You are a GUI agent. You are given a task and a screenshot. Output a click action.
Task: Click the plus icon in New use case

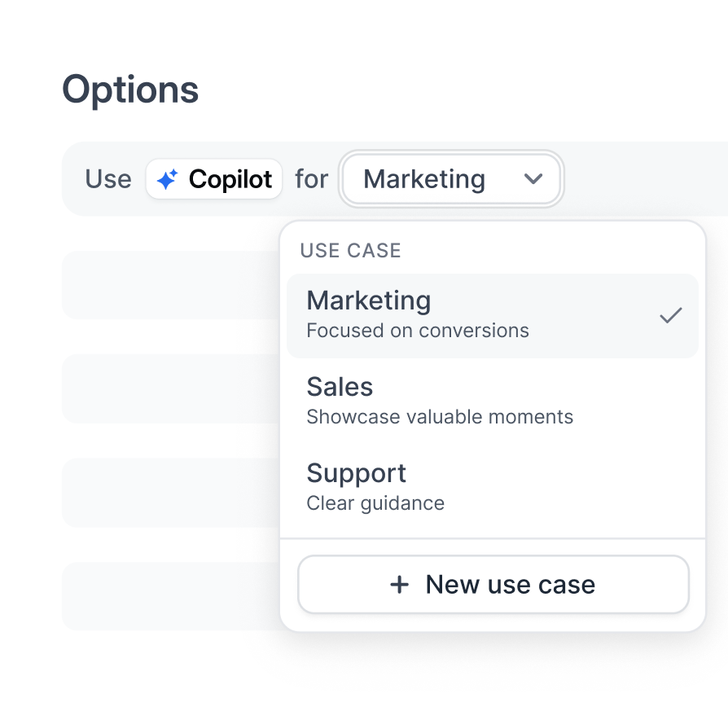tap(399, 584)
